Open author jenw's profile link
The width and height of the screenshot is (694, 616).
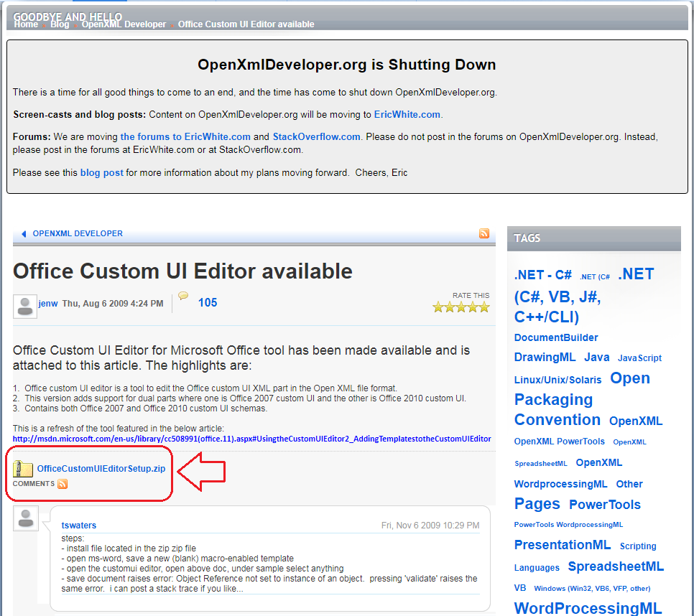[x=48, y=304]
